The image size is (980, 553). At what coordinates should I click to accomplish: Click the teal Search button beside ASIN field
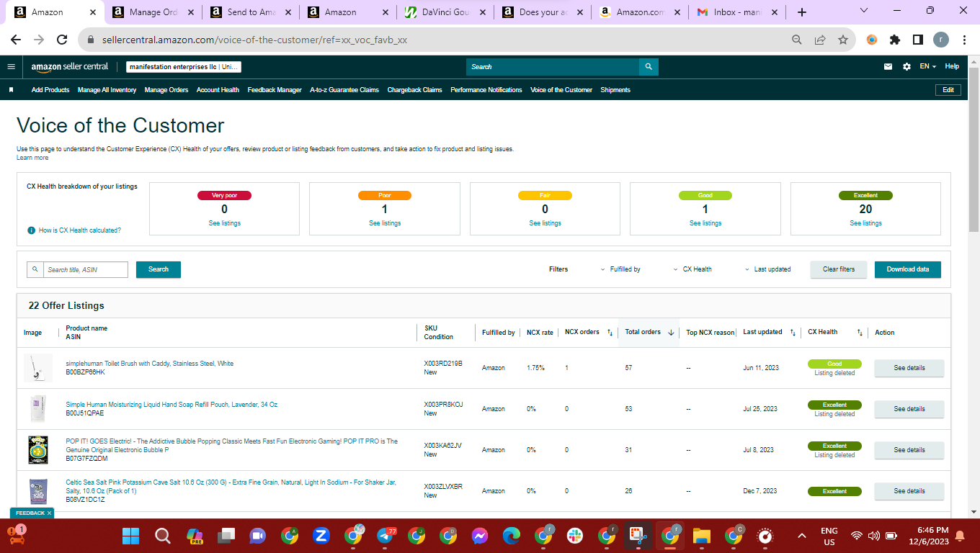[x=159, y=269]
